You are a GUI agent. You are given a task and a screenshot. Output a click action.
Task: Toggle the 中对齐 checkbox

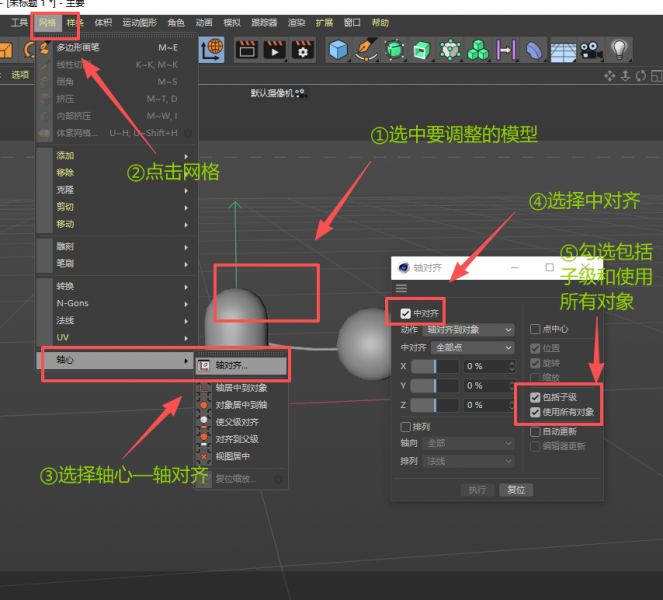tap(405, 313)
